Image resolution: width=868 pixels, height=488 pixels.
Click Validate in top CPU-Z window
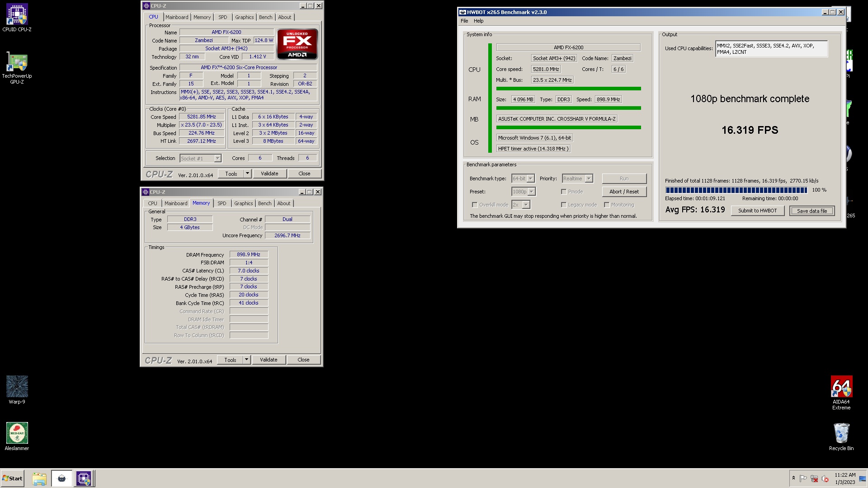(x=269, y=174)
